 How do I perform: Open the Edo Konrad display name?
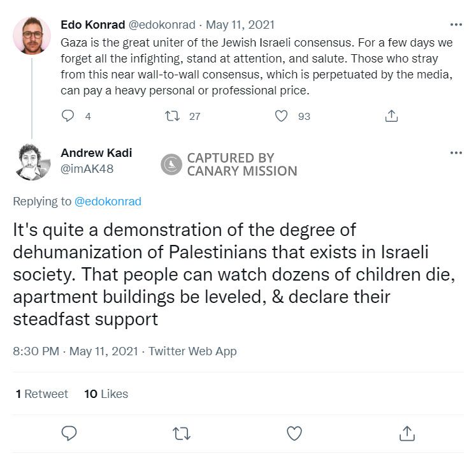(x=92, y=25)
